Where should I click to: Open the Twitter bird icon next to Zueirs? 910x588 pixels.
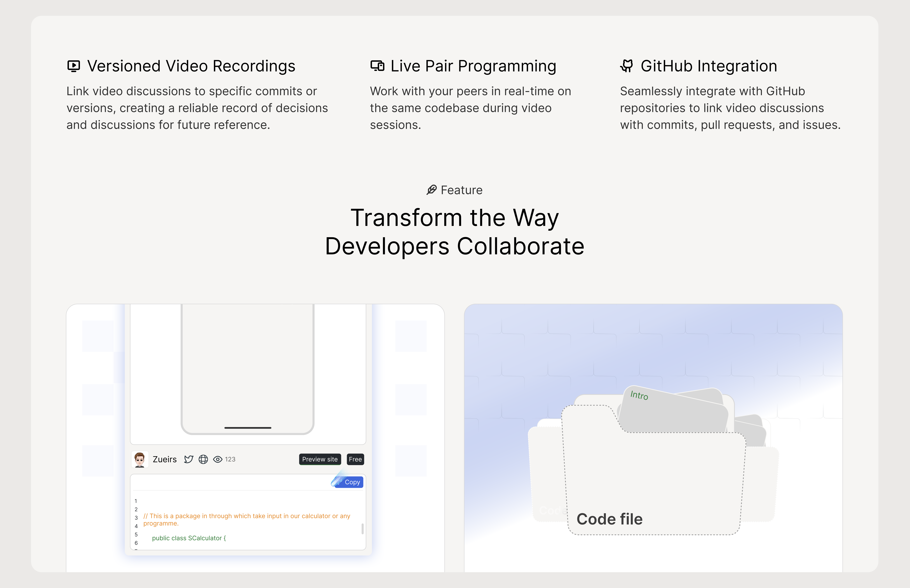(x=189, y=459)
